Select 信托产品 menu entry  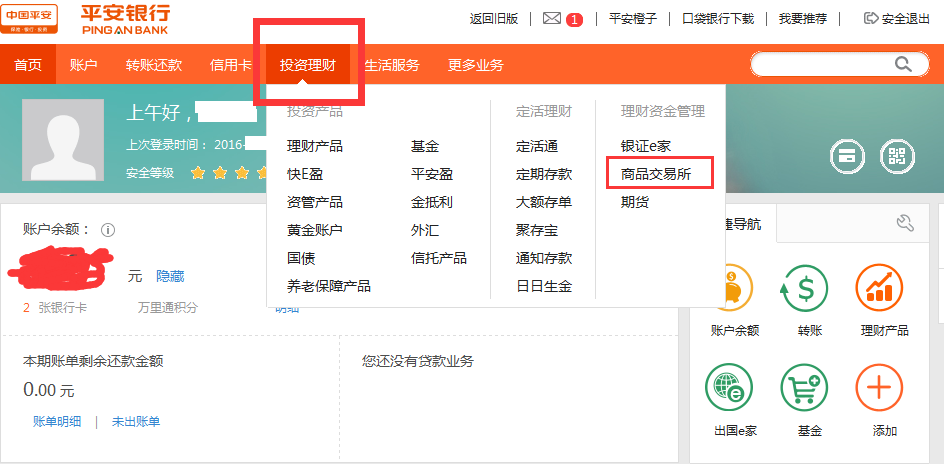[x=439, y=258]
